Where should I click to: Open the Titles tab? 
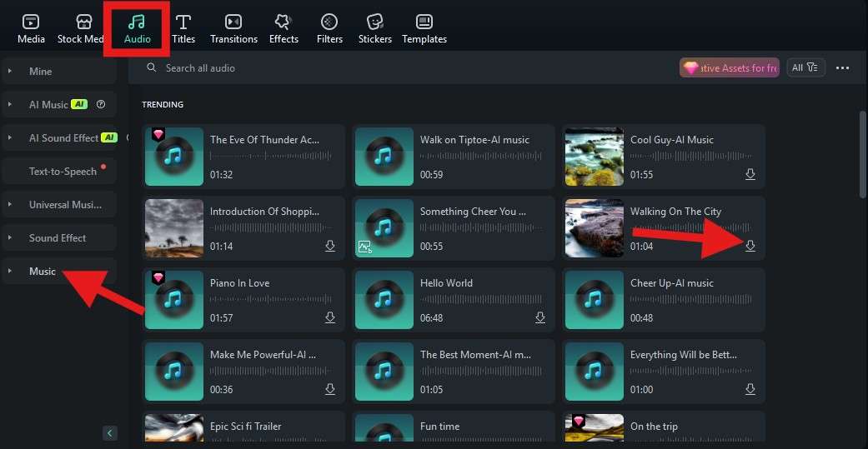coord(183,29)
